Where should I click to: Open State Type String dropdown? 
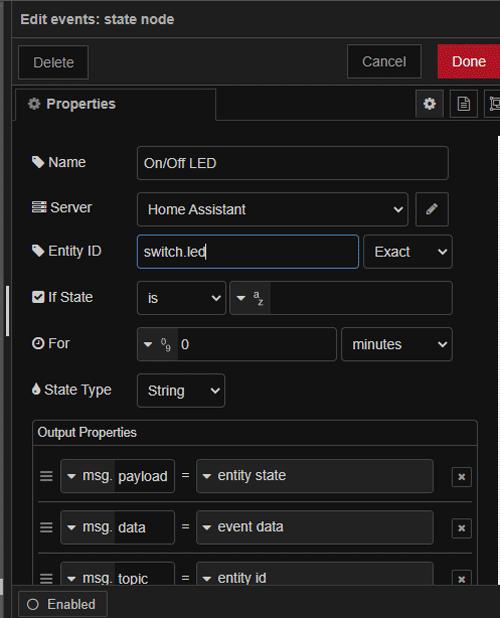click(x=181, y=391)
